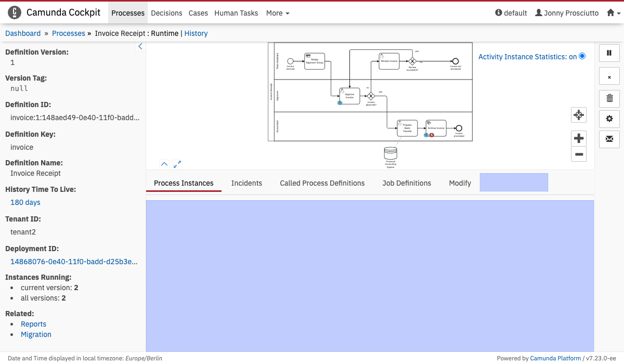Select the Approve Invoice task in diagram
The height and width of the screenshot is (364, 624).
coord(350,96)
